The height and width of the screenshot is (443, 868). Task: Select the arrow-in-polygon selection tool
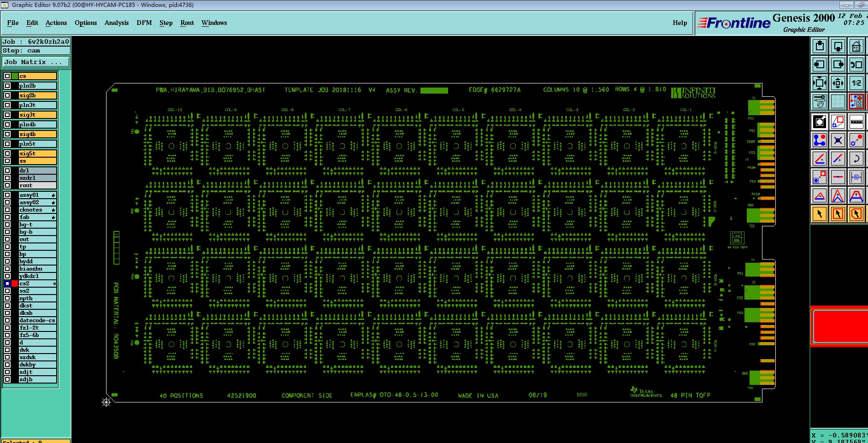point(856,214)
